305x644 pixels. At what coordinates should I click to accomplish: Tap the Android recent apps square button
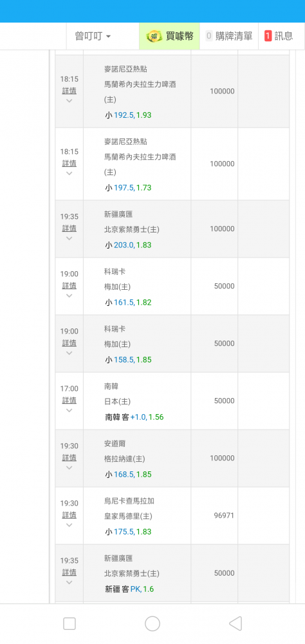coord(69,624)
